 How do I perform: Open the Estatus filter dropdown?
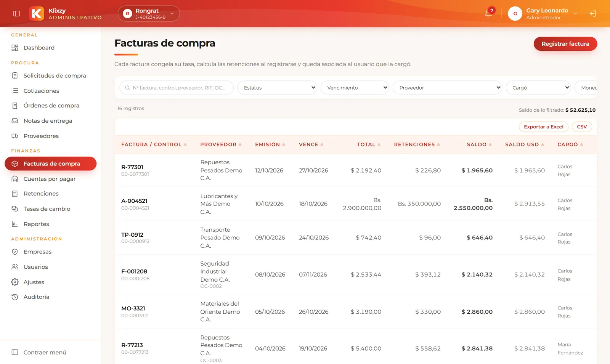277,88
